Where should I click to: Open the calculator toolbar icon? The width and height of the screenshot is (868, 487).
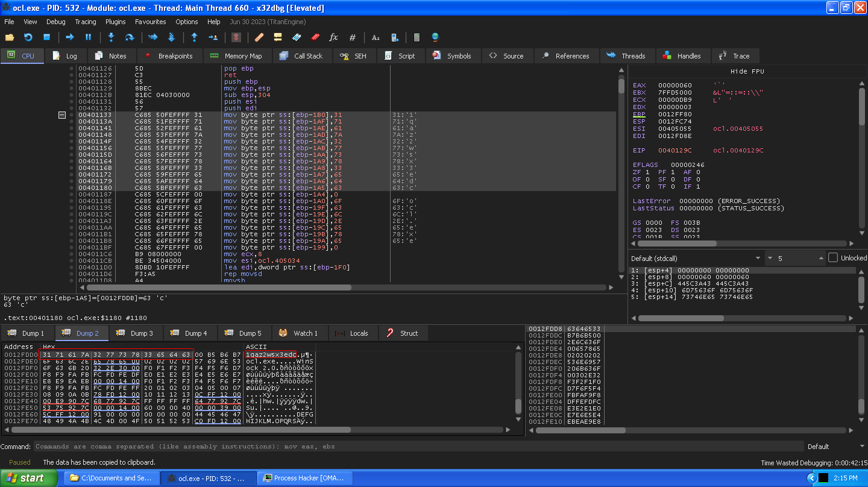click(416, 37)
